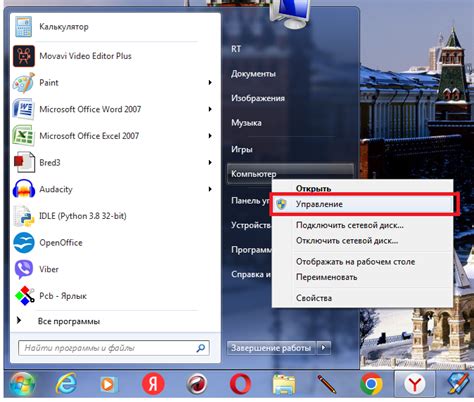
Task: Expand Microsoft Office Word 2007 submenu arrow
Action: (x=210, y=109)
